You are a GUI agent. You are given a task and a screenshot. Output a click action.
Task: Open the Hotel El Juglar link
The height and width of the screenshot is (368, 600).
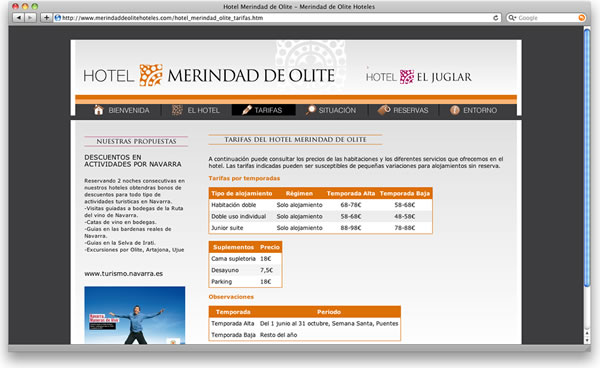[419, 77]
